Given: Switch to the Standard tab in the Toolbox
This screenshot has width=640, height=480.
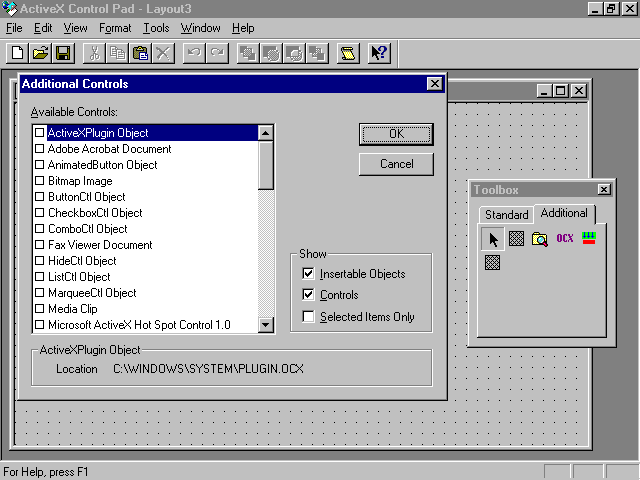Looking at the screenshot, I should click(506, 215).
